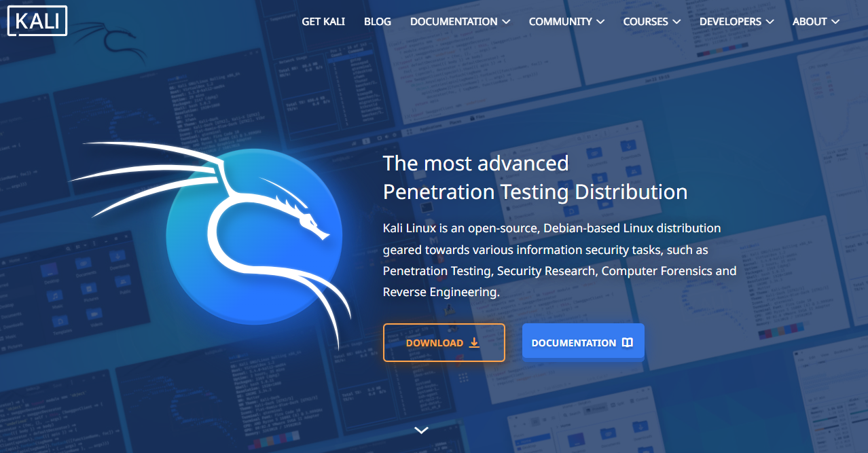Click the headline 'Penetration Testing Distribution'
Image resolution: width=868 pixels, height=453 pixels.
coord(535,192)
